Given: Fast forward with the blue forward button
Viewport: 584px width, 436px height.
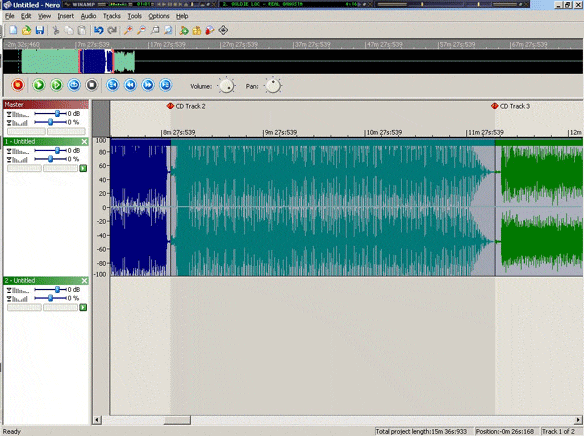Looking at the screenshot, I should point(148,85).
